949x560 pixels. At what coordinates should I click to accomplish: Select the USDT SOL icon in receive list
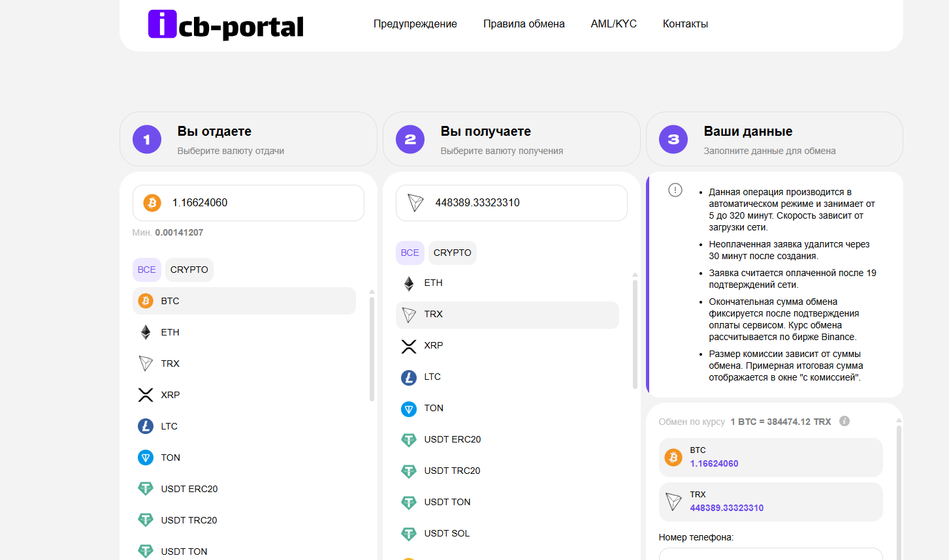pos(409,533)
